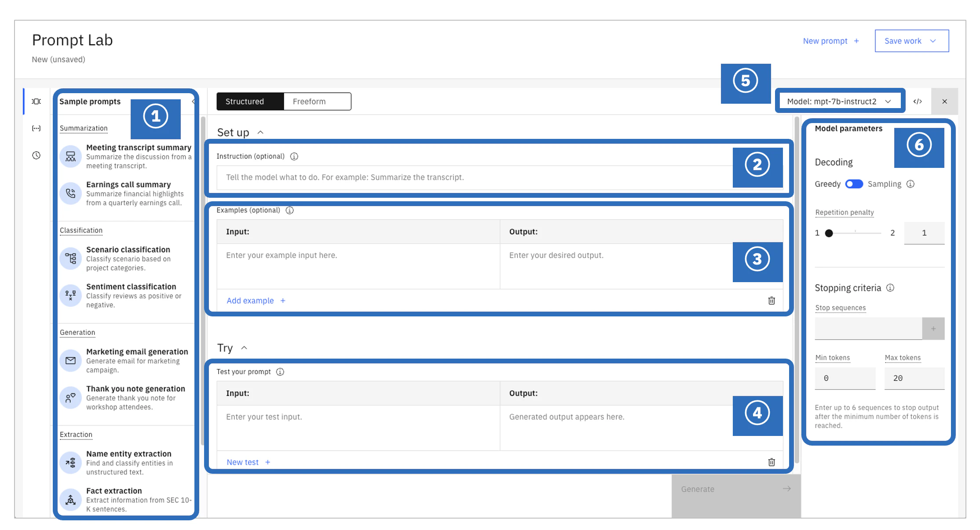The image size is (980, 530).
Task: Open the prompt variables bracket icon
Action: pos(37,128)
